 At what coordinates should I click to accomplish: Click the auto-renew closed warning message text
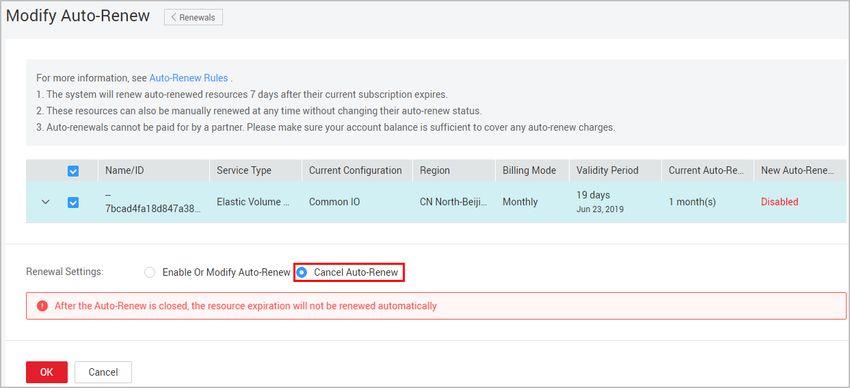tap(246, 306)
